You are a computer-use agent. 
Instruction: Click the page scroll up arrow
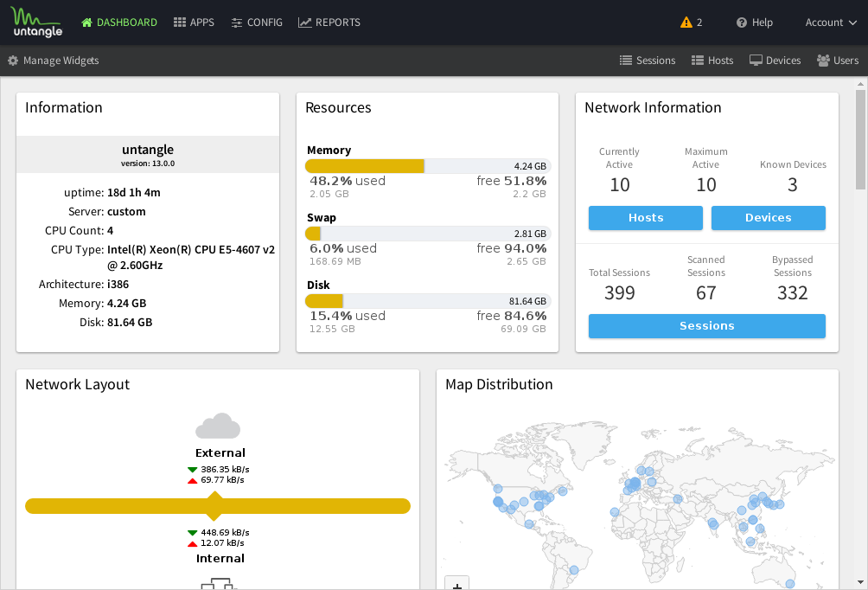(860, 84)
